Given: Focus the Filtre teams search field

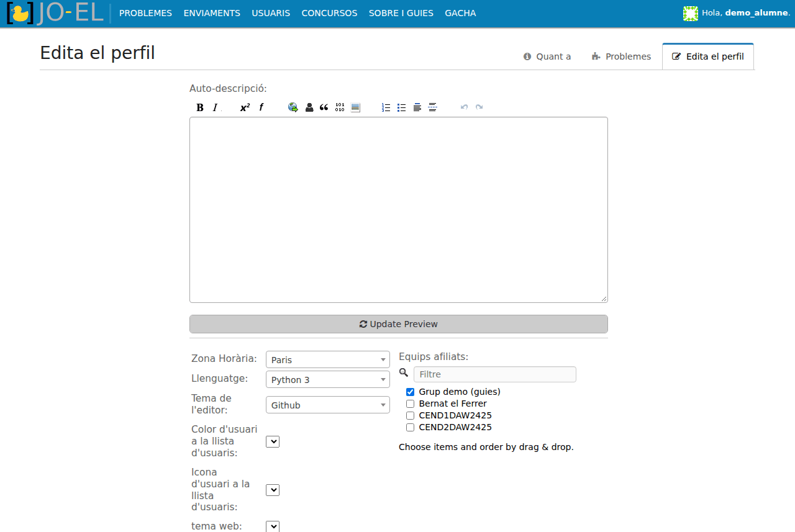Looking at the screenshot, I should [x=495, y=374].
